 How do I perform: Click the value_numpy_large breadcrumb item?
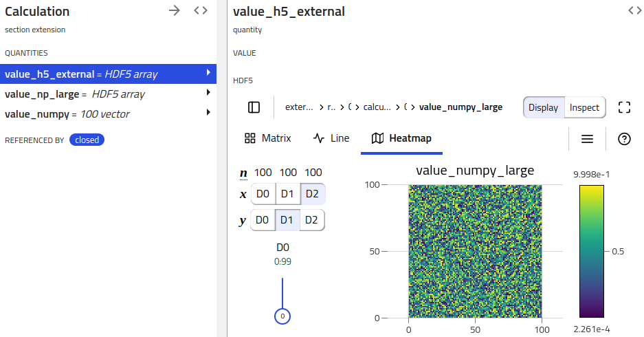coord(460,107)
